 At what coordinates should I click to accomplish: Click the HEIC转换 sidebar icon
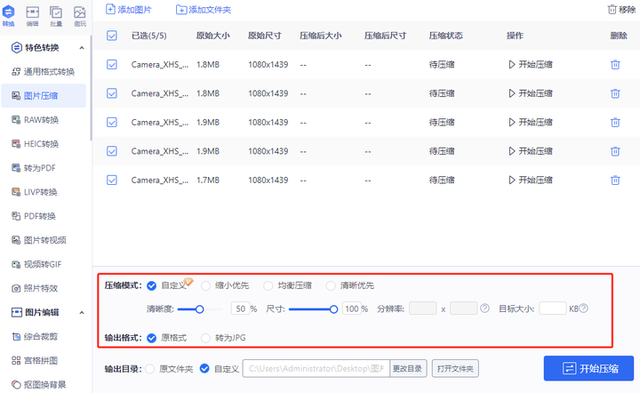point(16,144)
